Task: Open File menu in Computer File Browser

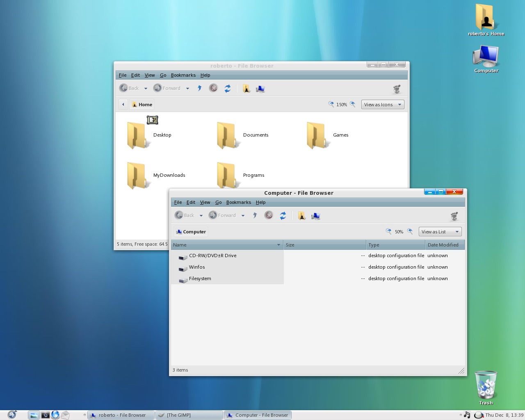Action: pyautogui.click(x=178, y=202)
